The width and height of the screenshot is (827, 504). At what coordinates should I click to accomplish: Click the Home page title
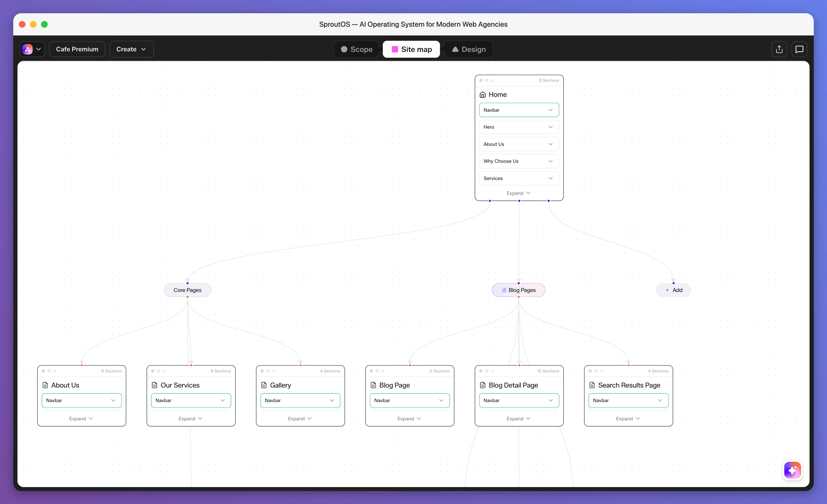click(498, 94)
